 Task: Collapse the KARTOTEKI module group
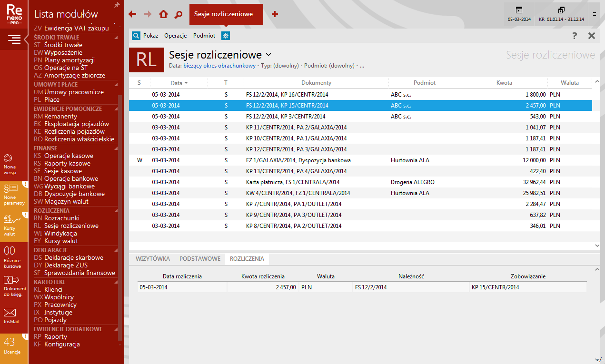click(115, 282)
